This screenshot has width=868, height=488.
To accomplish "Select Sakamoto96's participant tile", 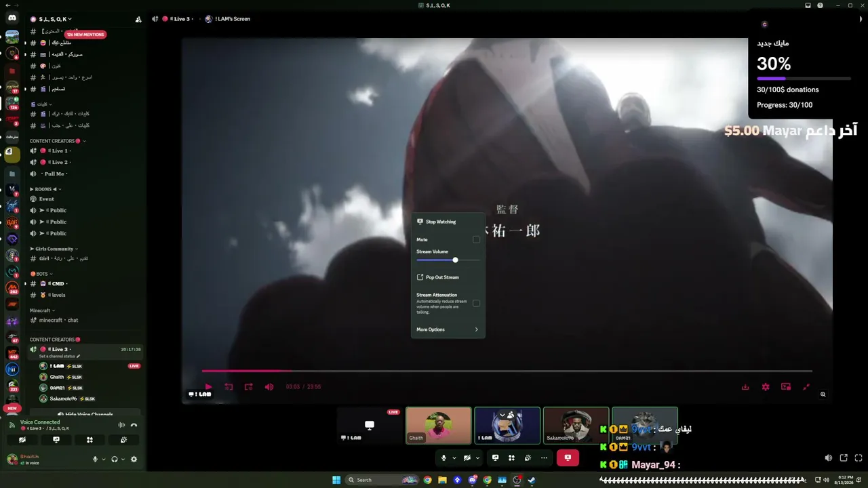I will 576,426.
